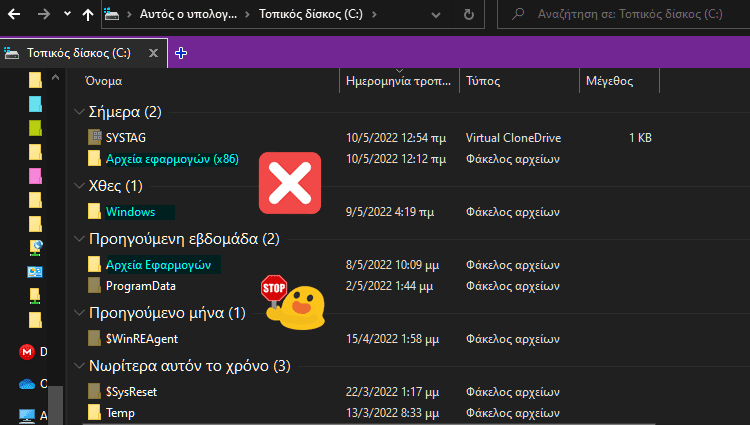Click the sidebar scrollbar thumb
Image resolution: width=750 pixels, height=425 pixels.
click(x=55, y=405)
